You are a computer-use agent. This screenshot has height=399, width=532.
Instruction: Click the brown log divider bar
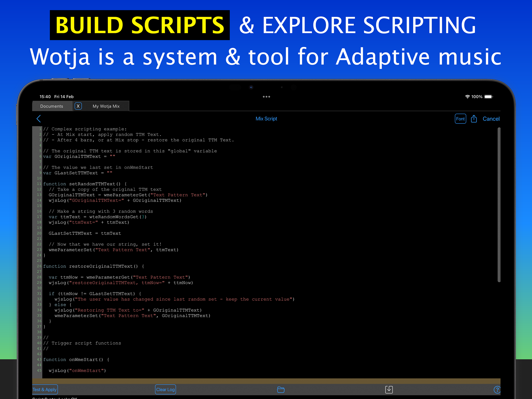(x=266, y=381)
